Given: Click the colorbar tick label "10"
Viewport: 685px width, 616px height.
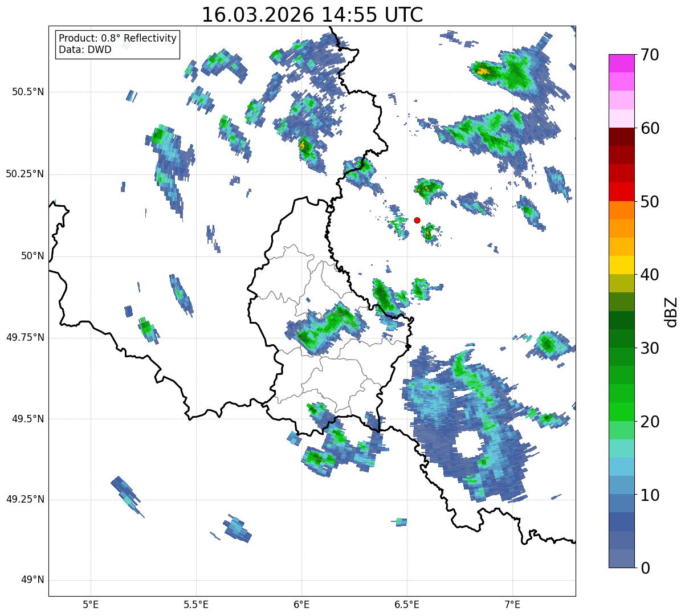Looking at the screenshot, I should 650,495.
